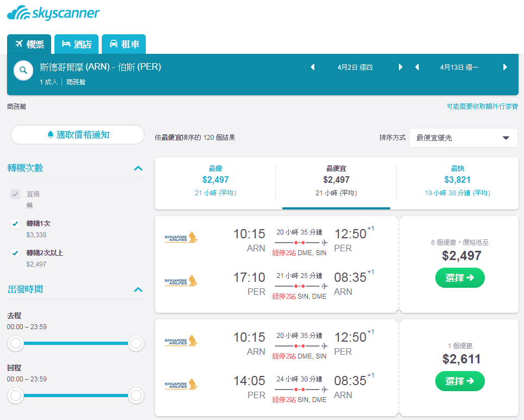Screen dimensions: 524x420
Task: Click the 17:10 departure time
Action: tap(249, 277)
